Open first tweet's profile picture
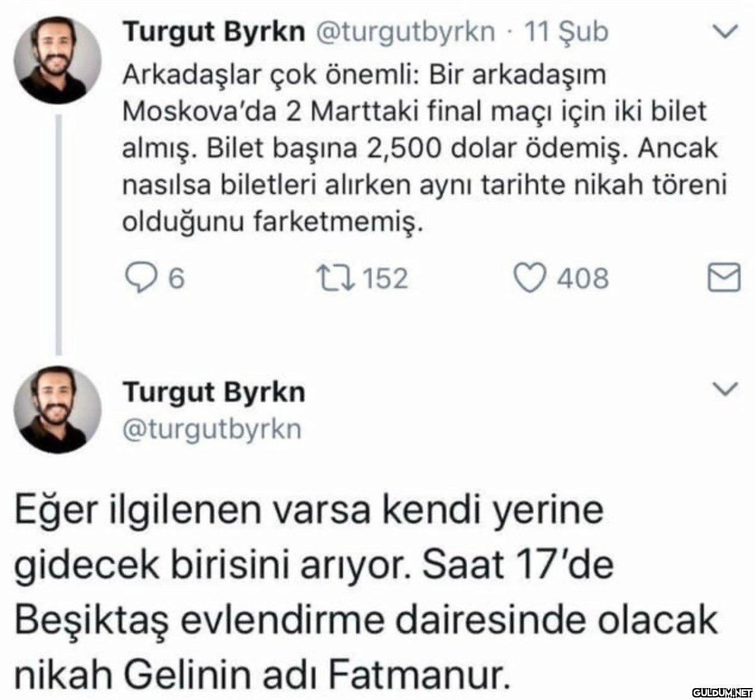The image size is (755, 700). tap(57, 60)
